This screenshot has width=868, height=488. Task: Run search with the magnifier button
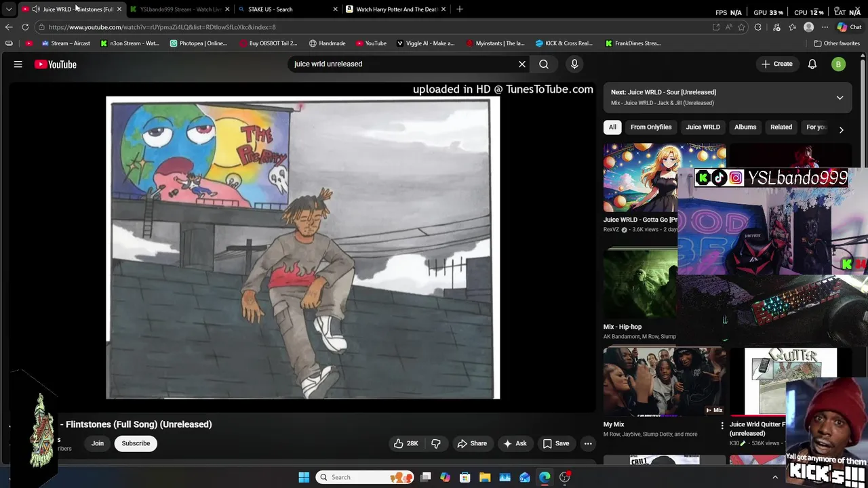click(x=544, y=64)
